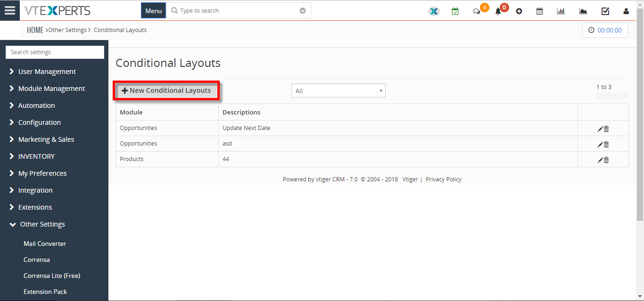The height and width of the screenshot is (301, 644).
Task: Click New Conditional Layouts button
Action: coord(166,90)
